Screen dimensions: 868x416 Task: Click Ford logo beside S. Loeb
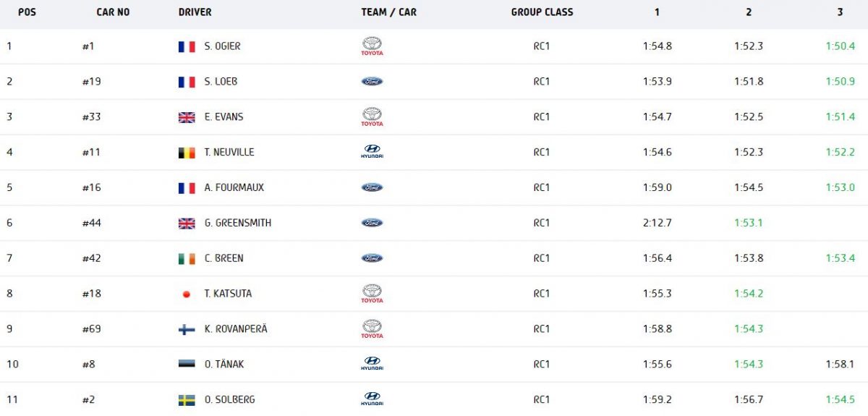372,82
